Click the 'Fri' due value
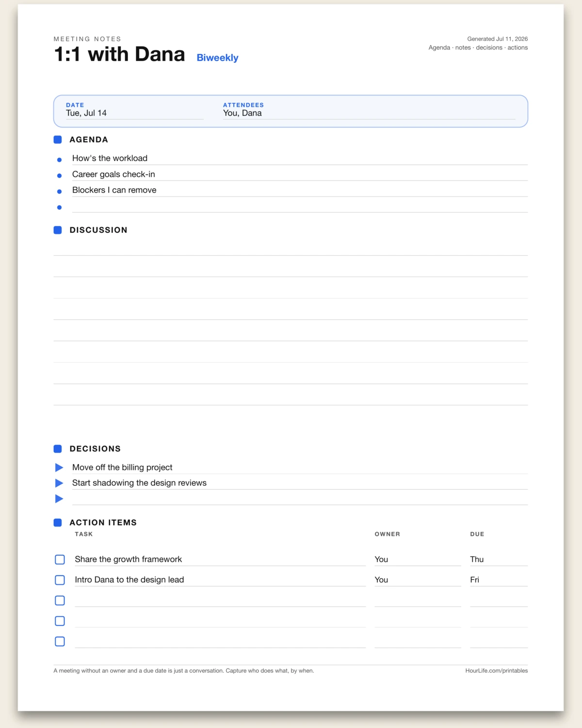Viewport: 582px width, 728px height. click(474, 580)
